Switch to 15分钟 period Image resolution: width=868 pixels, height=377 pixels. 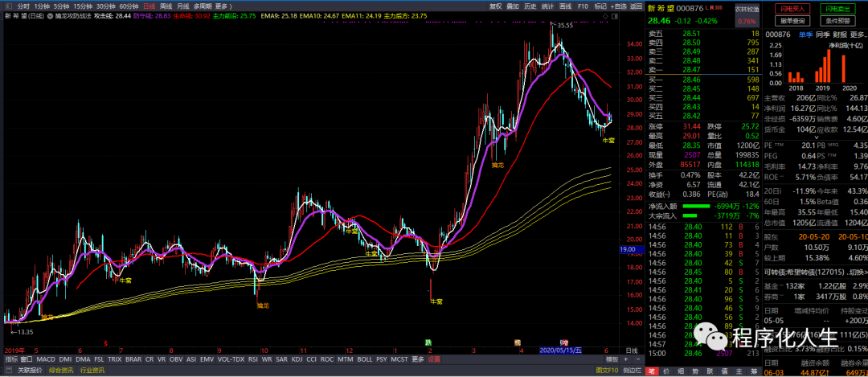point(83,6)
